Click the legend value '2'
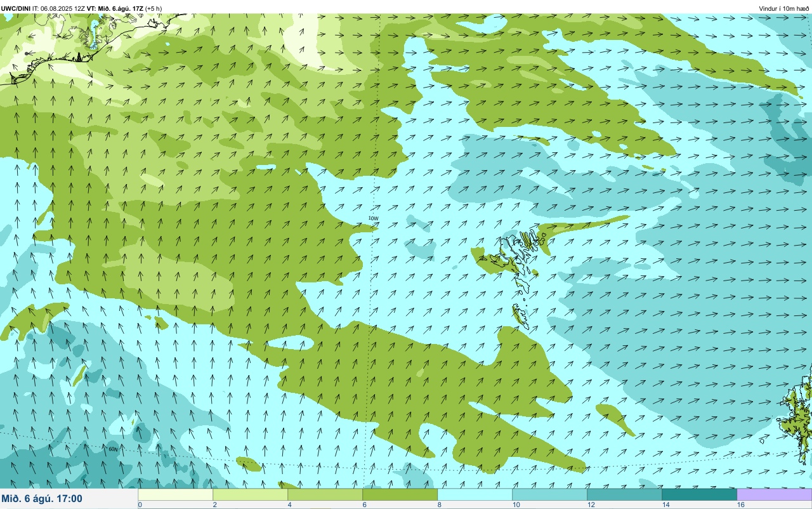This screenshot has height=509, width=812. 214,505
